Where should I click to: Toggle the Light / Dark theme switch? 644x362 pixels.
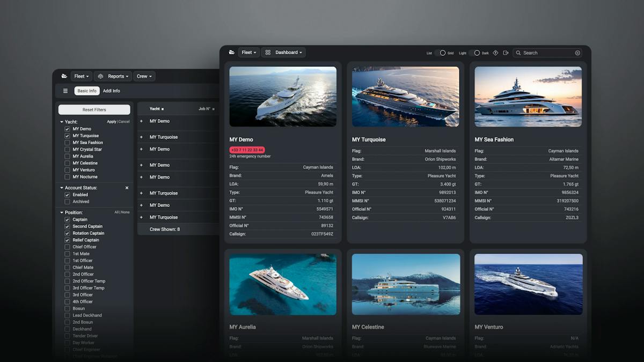[474, 53]
